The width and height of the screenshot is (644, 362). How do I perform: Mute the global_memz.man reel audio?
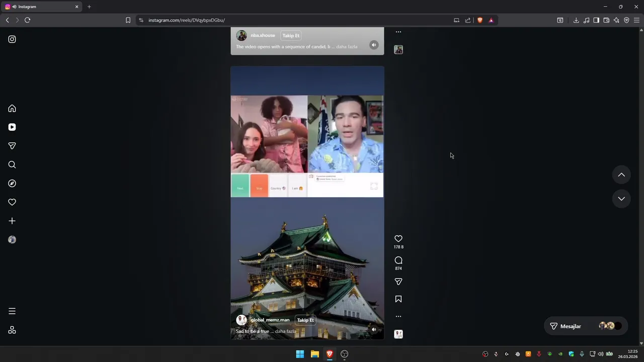pos(374,329)
